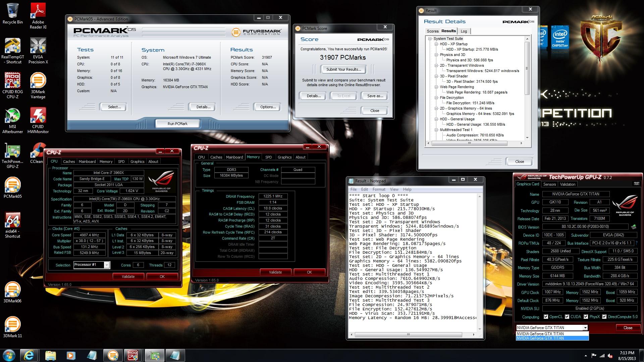
Task: Collapse 2D - Transparent Windows node
Action: point(436,65)
